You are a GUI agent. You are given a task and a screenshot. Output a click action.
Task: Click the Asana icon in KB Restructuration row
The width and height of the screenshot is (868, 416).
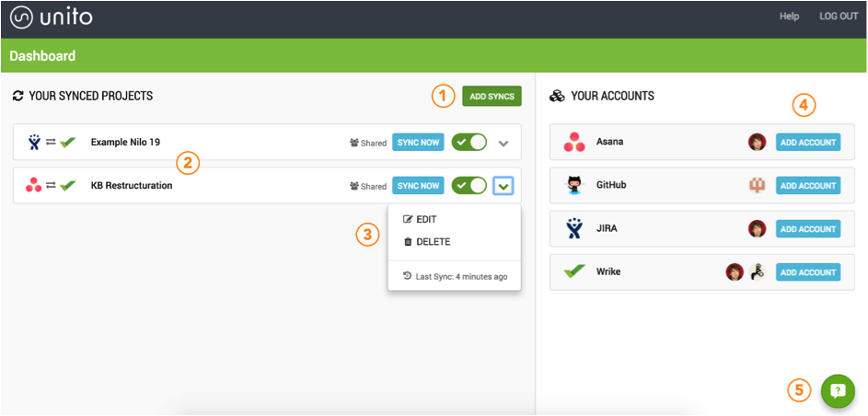tap(34, 185)
